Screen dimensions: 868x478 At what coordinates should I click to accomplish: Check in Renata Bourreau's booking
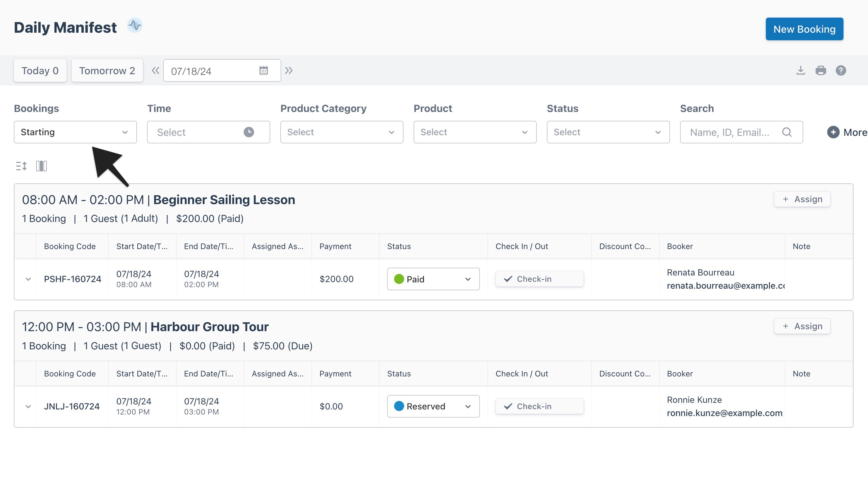point(540,279)
